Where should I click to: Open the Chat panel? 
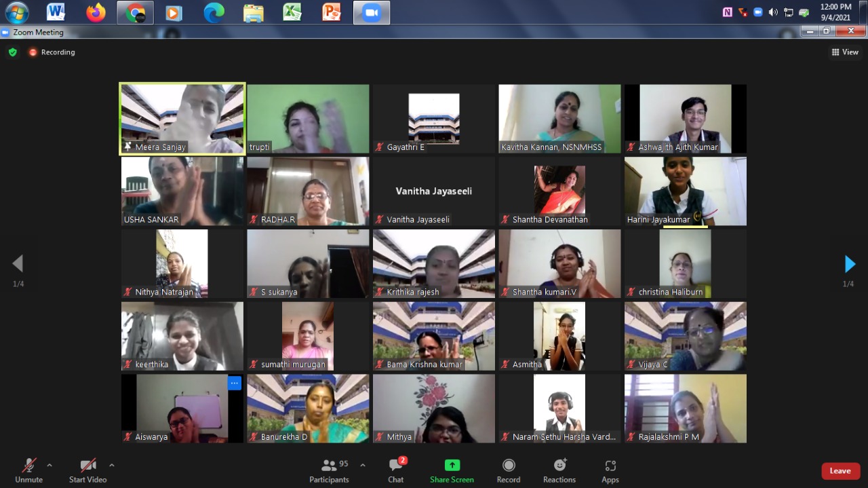(396, 470)
